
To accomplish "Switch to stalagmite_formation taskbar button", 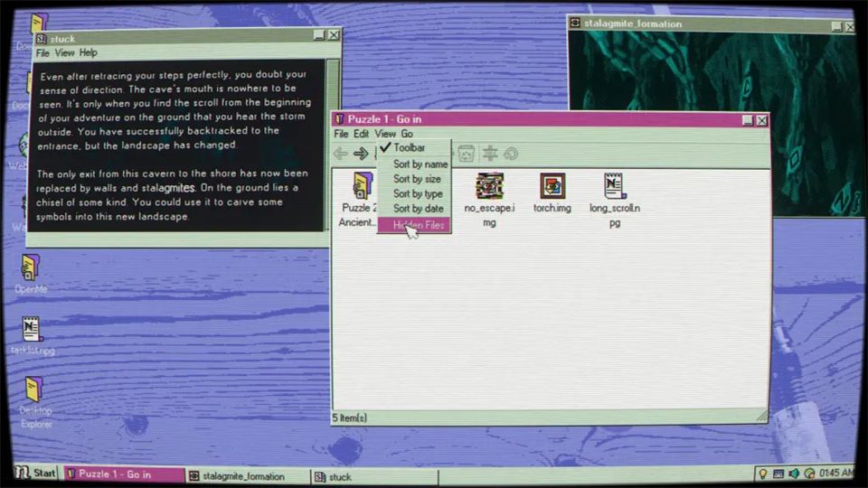I will [247, 476].
